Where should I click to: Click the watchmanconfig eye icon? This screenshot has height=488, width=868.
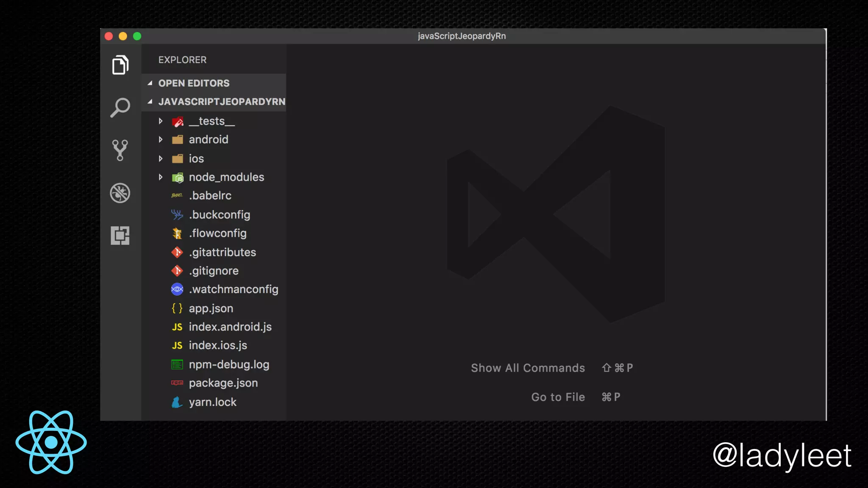[x=177, y=289]
